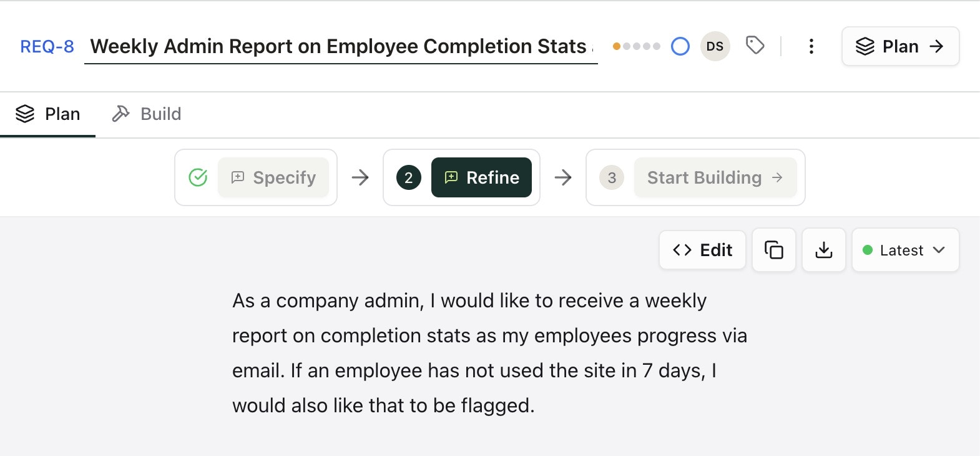Click the green Specify completed checkmark
This screenshot has width=980, height=456.
[198, 177]
